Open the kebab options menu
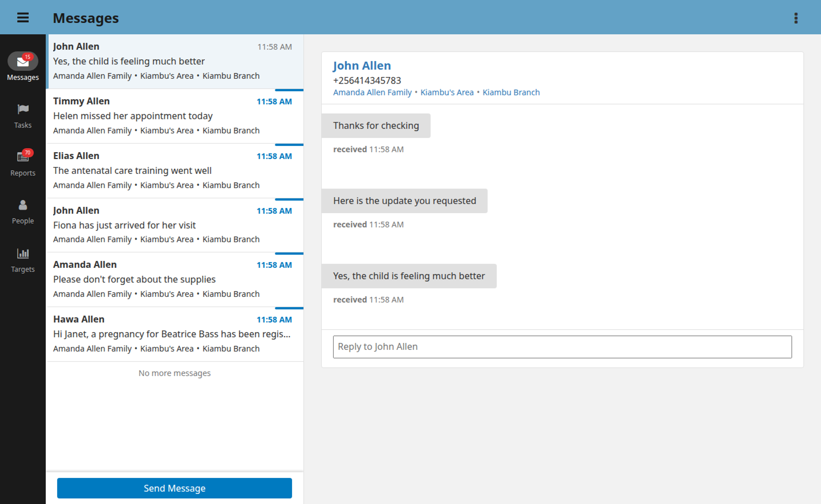 tap(796, 18)
